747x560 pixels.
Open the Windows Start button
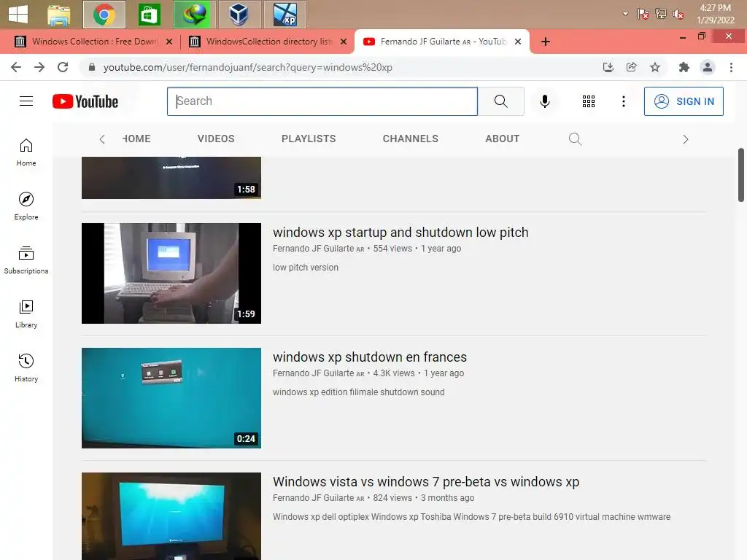[18, 14]
